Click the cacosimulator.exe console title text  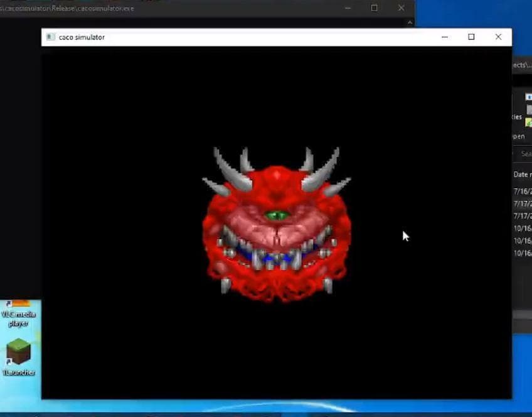click(67, 9)
